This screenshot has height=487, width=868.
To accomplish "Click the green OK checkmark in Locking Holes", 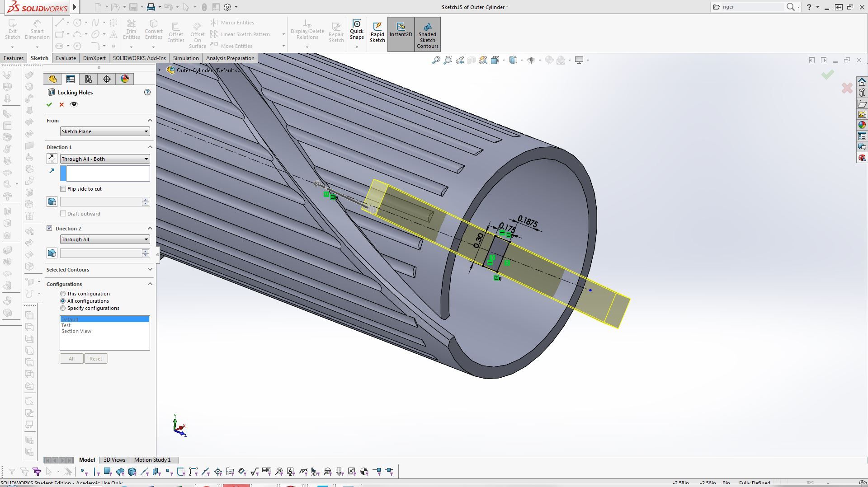I will pos(49,104).
